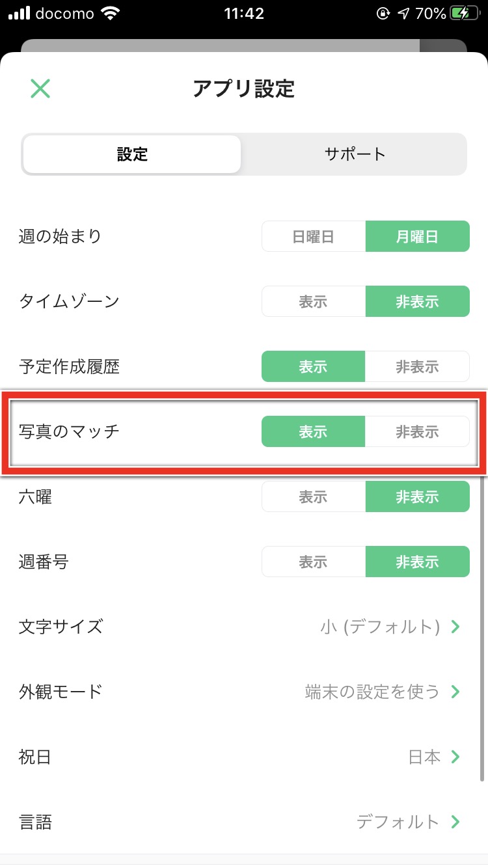The width and height of the screenshot is (488, 868).
Task: Show 六曜 by selecting 表示
Action: pyautogui.click(x=313, y=496)
